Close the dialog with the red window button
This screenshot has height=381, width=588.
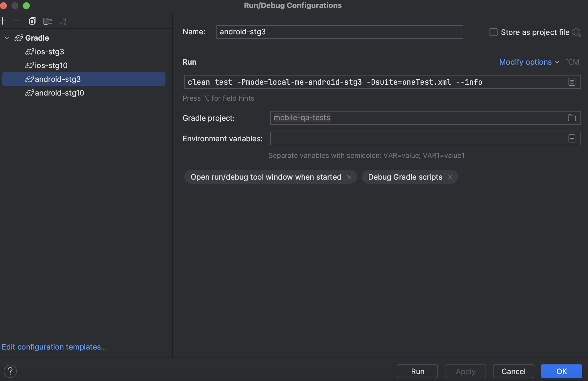tap(3, 5)
